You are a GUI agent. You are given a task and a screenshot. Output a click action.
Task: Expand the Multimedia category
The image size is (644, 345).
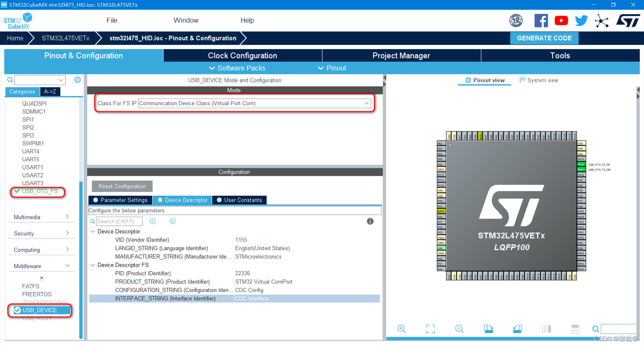click(x=42, y=217)
